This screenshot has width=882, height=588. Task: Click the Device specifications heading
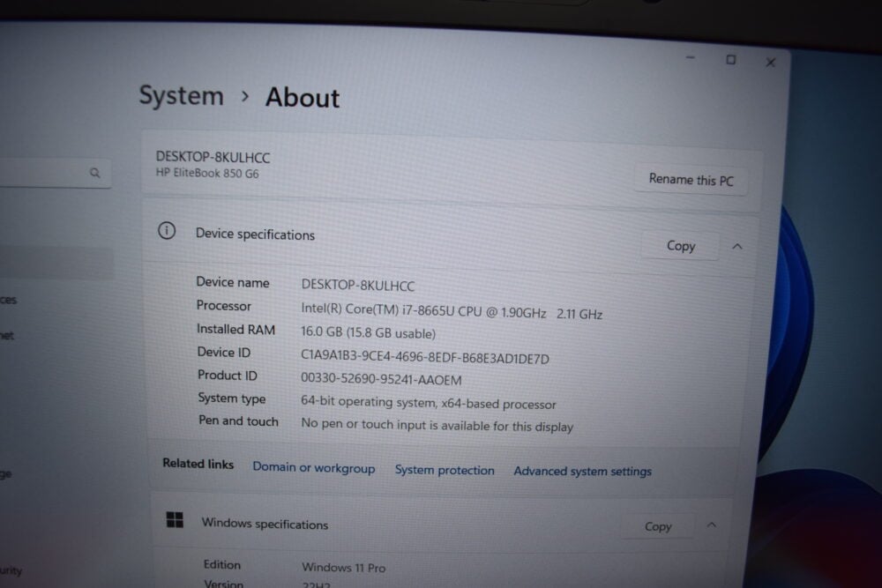coord(255,234)
